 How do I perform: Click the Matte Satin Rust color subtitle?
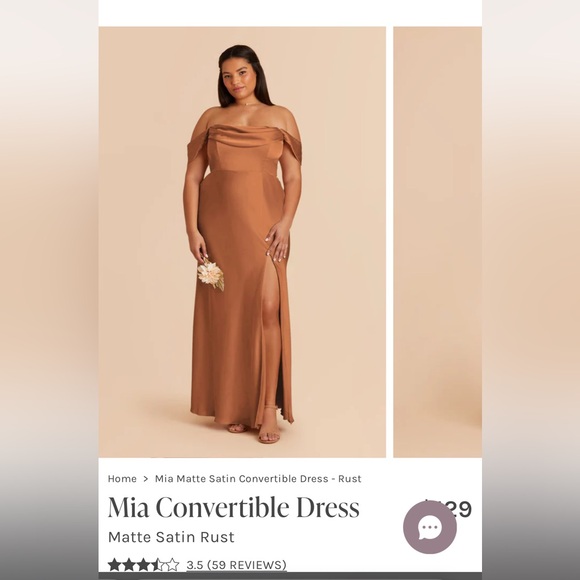click(171, 537)
